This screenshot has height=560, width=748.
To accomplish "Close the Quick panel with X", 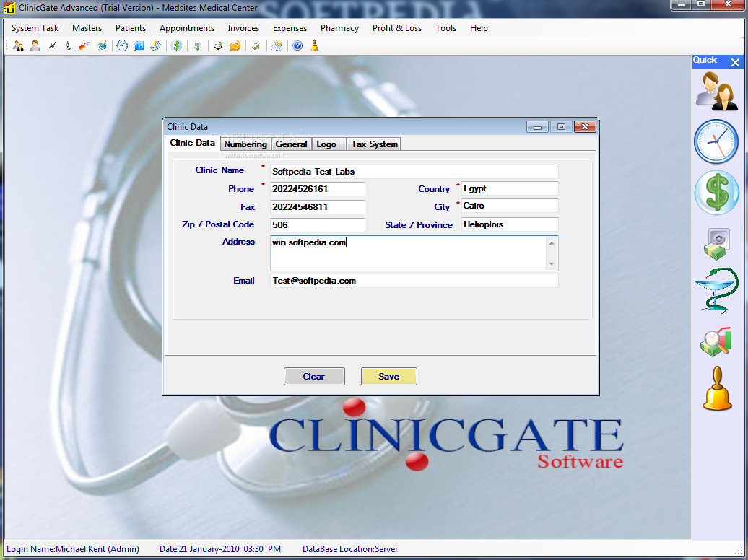I will click(735, 62).
